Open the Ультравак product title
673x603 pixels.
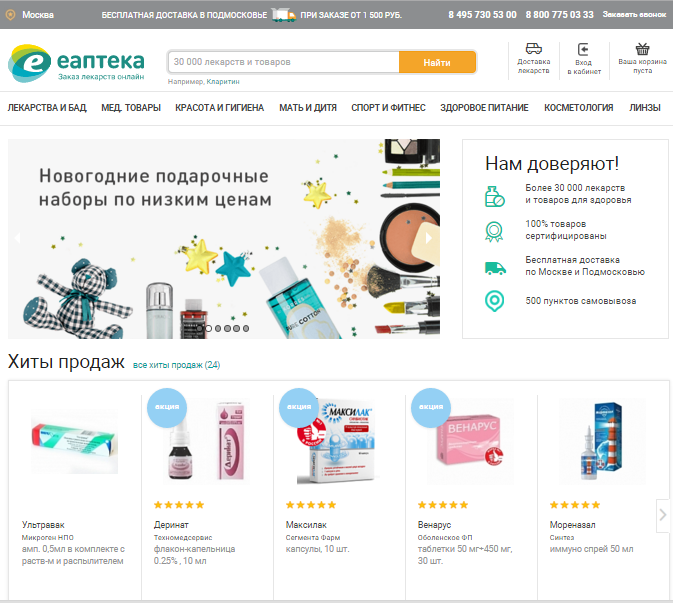tap(43, 525)
